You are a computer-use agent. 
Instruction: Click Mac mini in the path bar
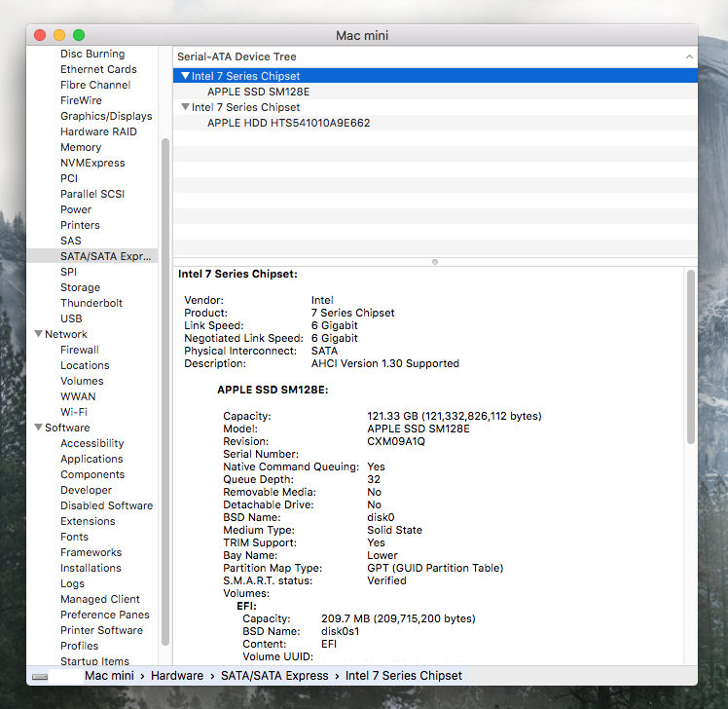pyautogui.click(x=109, y=676)
